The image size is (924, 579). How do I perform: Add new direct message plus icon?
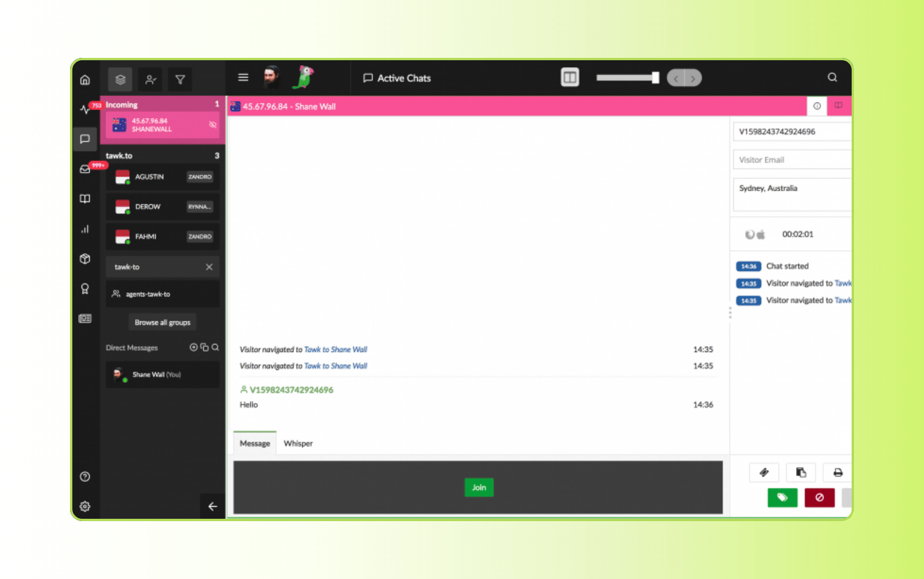click(193, 347)
